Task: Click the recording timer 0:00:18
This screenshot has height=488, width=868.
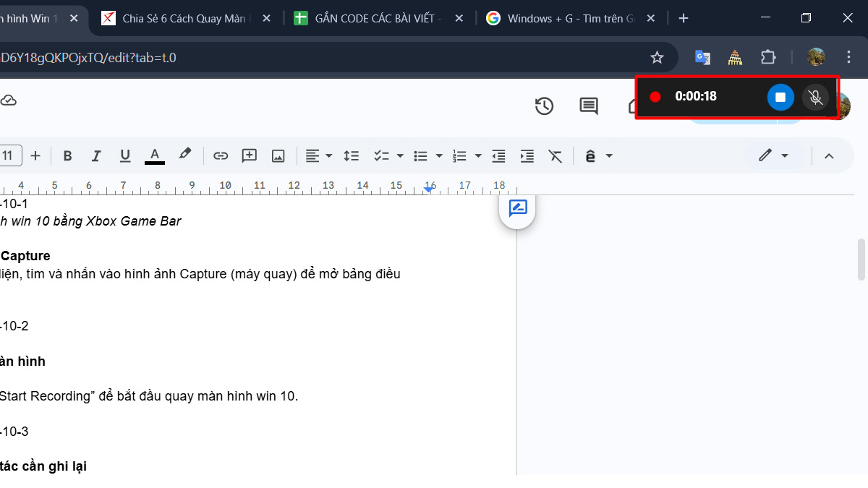Action: click(696, 96)
